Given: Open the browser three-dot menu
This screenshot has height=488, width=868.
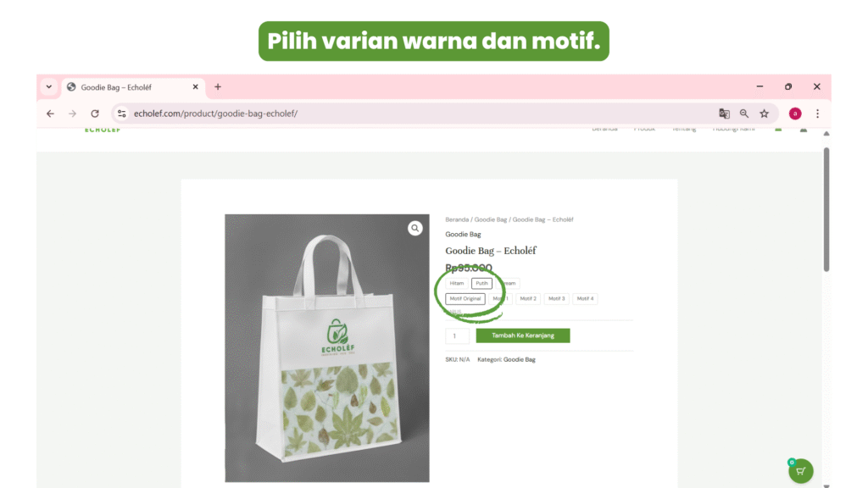Looking at the screenshot, I should 817,114.
